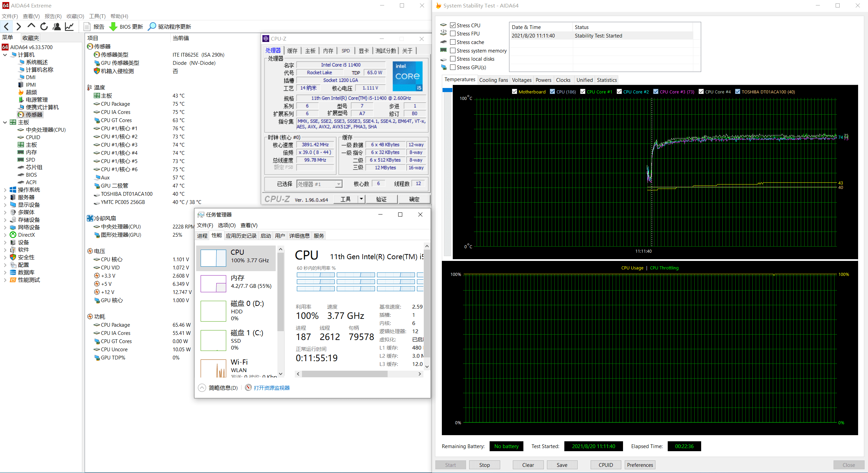Toggle the Motherboard graph checkbox

(x=515, y=92)
